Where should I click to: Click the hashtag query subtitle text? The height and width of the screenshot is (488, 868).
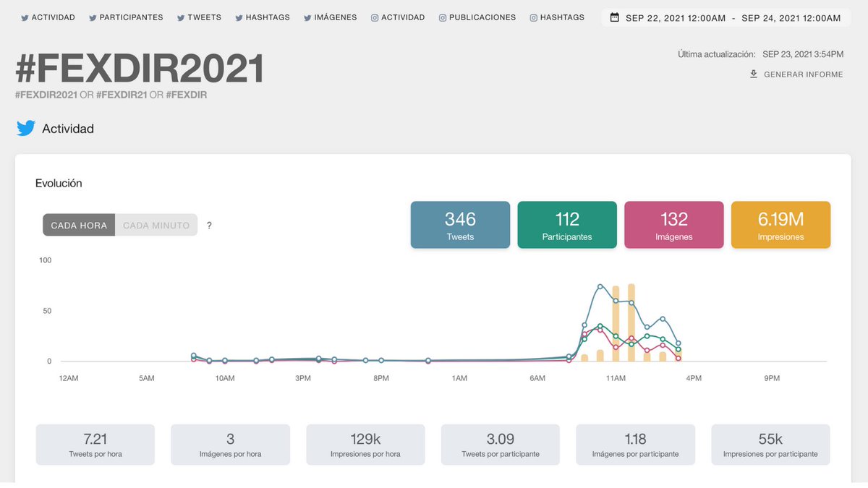click(x=111, y=95)
